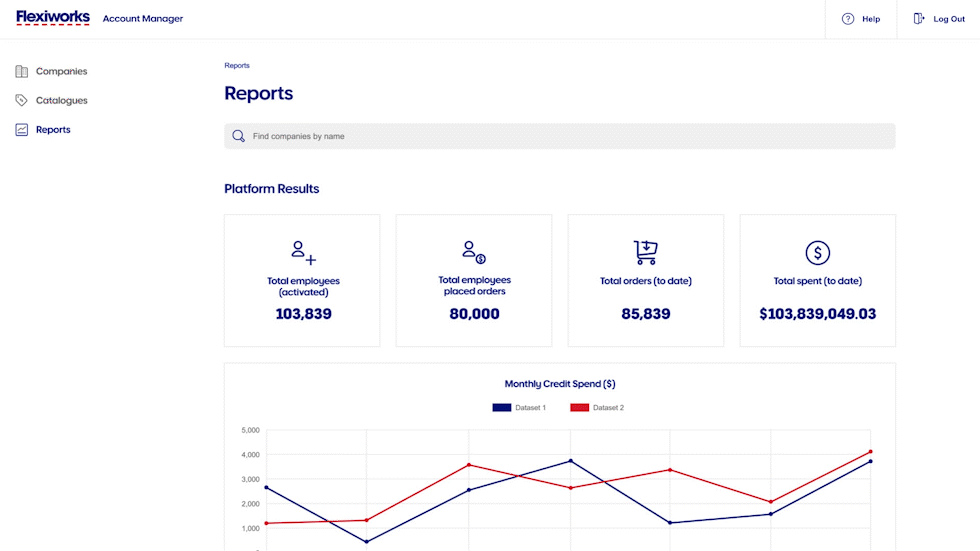Viewport: 980px width, 551px height.
Task: Click the 5,000 y-axis label
Action: click(x=250, y=430)
